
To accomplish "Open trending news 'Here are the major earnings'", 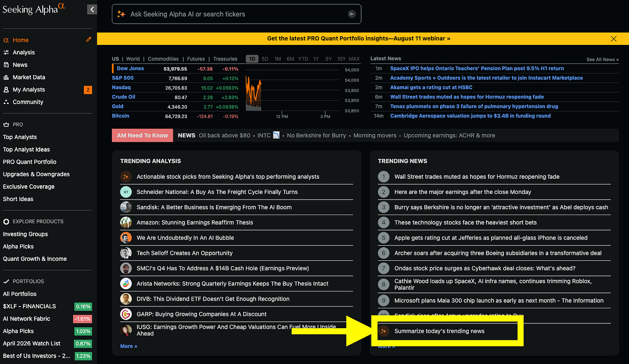I will tap(463, 192).
